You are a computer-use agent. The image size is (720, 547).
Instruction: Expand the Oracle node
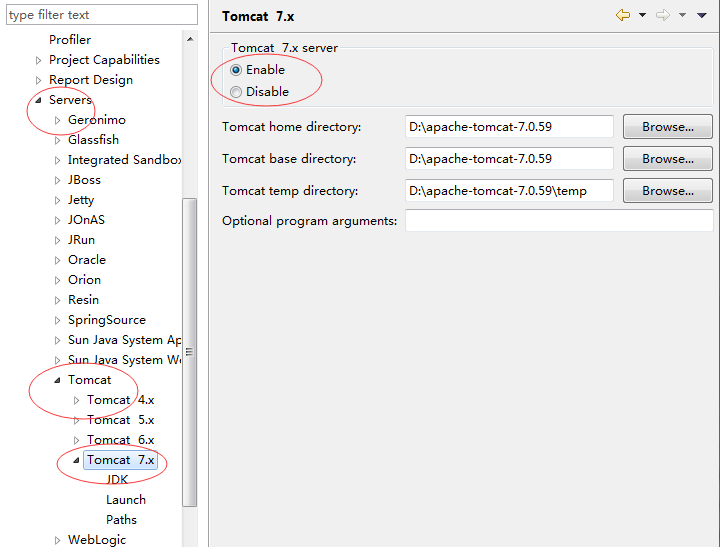pos(57,260)
